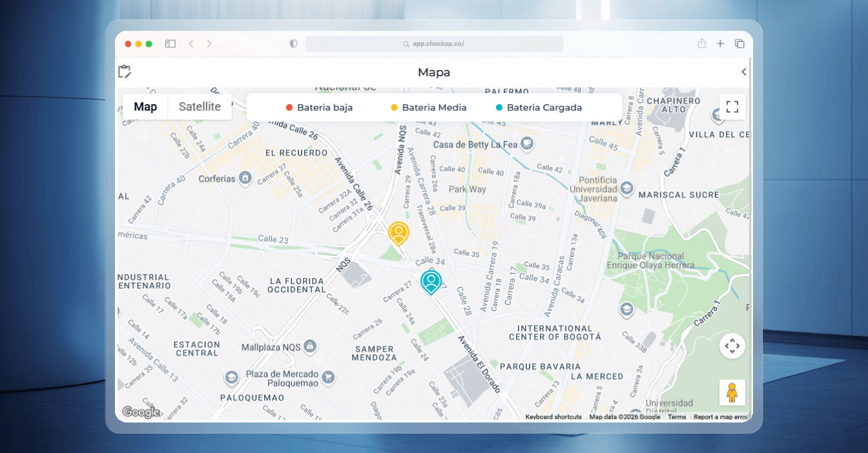Open the map camera pan control
Image resolution: width=868 pixels, height=453 pixels.
[x=732, y=346]
